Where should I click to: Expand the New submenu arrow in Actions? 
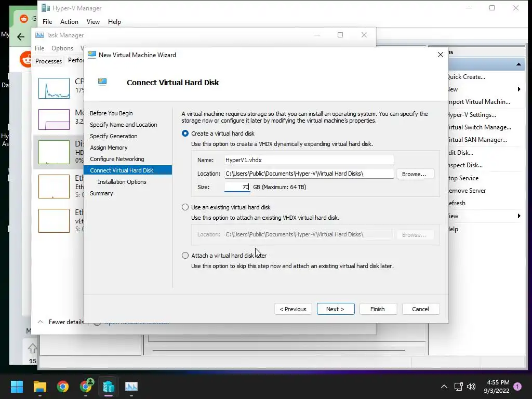519,89
